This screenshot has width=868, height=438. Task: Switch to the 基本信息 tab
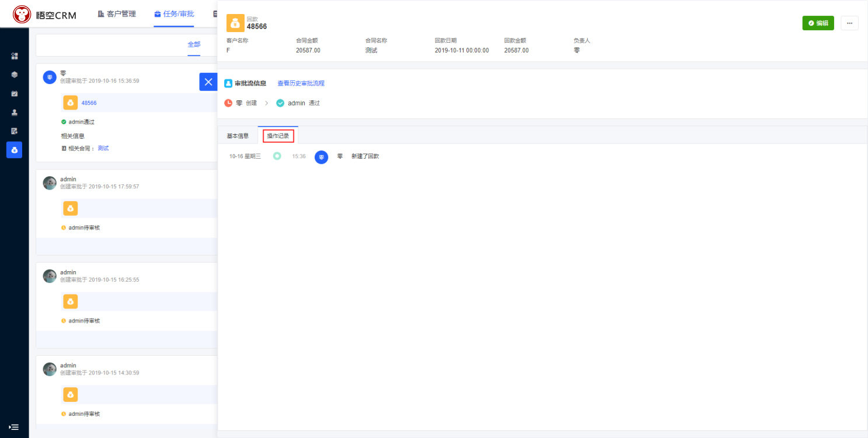click(238, 136)
